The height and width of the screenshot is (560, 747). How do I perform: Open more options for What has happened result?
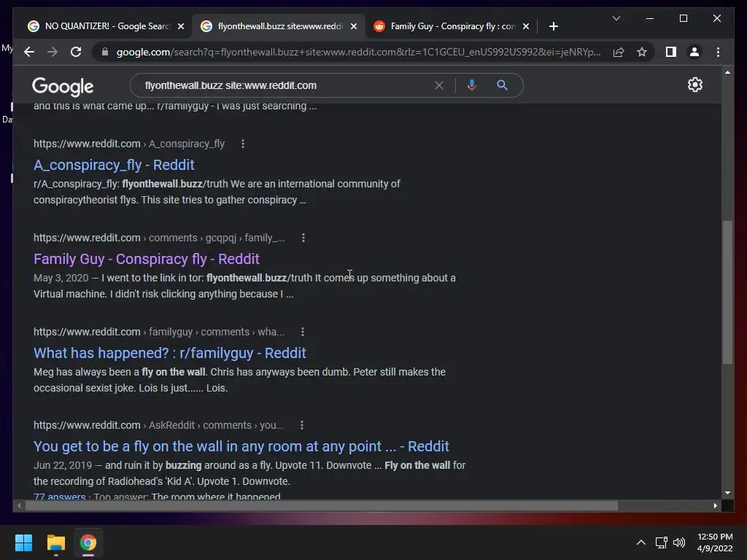point(303,332)
